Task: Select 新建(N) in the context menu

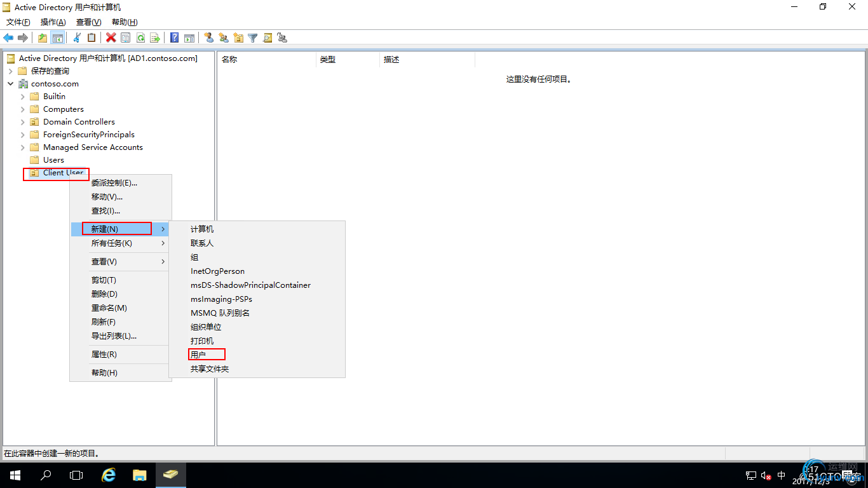Action: tap(121, 229)
